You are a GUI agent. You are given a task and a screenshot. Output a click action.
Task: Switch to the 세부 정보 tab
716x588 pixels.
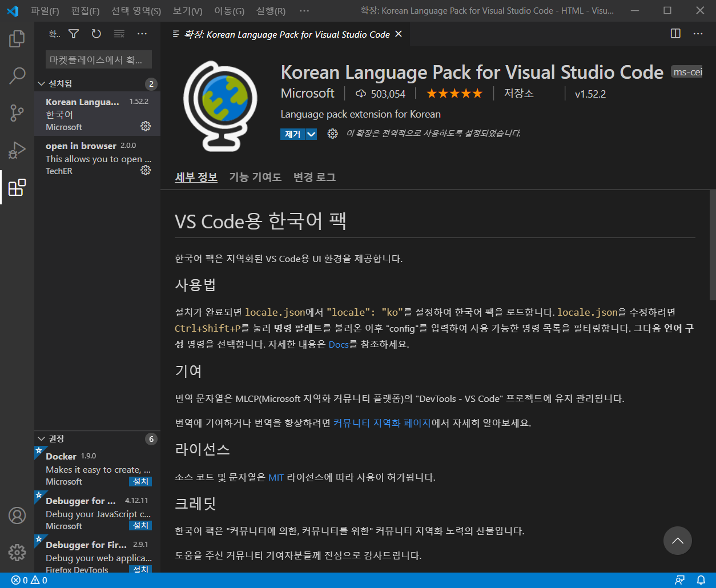(x=196, y=178)
